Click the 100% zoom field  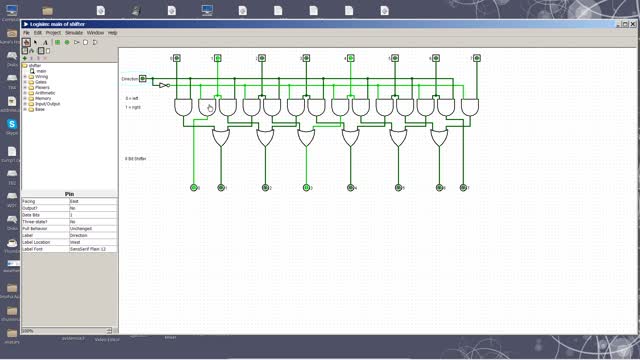[x=64, y=331]
